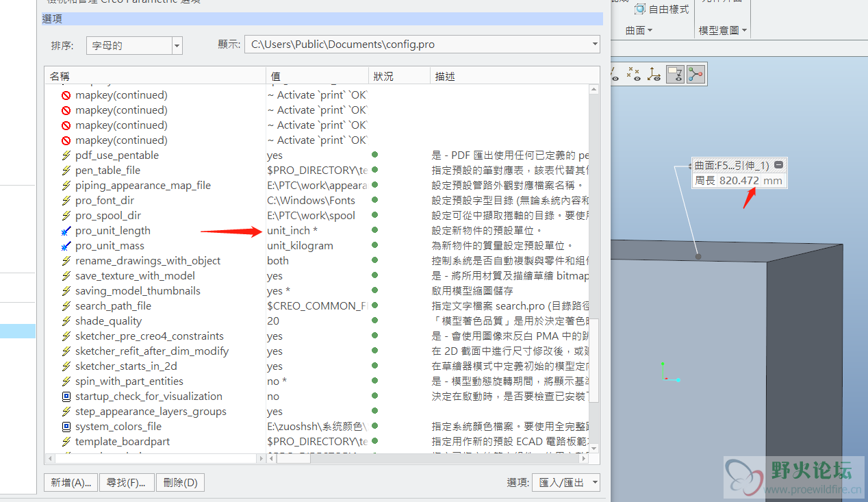Click the value column horizontal scrollbar
The image size is (868, 502).
click(292, 458)
